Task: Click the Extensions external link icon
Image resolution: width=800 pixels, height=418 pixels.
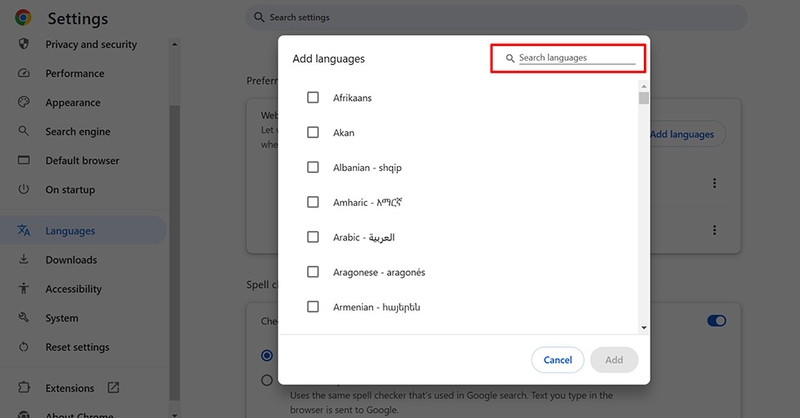Action: pos(113,387)
